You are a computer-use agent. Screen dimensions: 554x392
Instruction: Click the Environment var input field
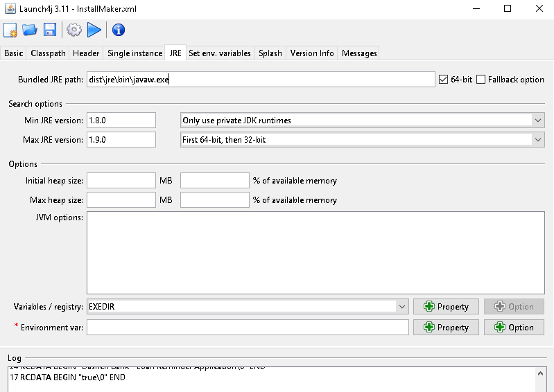[x=248, y=328]
